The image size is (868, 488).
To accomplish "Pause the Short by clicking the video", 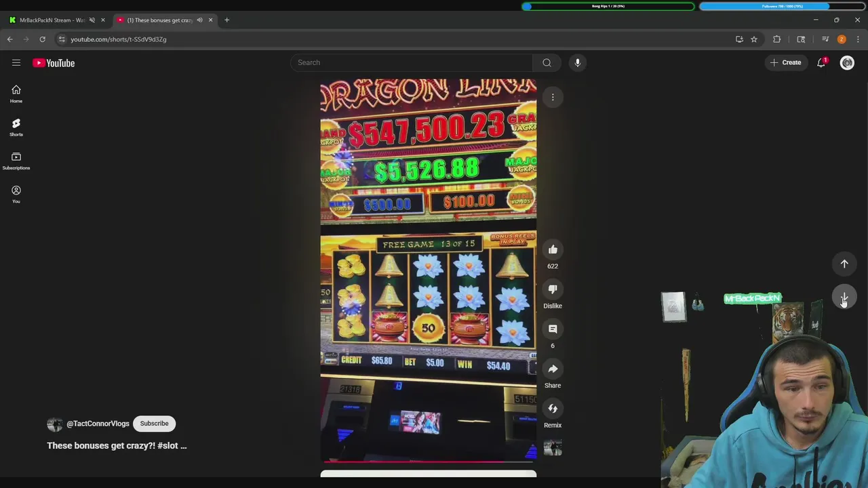I will pyautogui.click(x=429, y=271).
